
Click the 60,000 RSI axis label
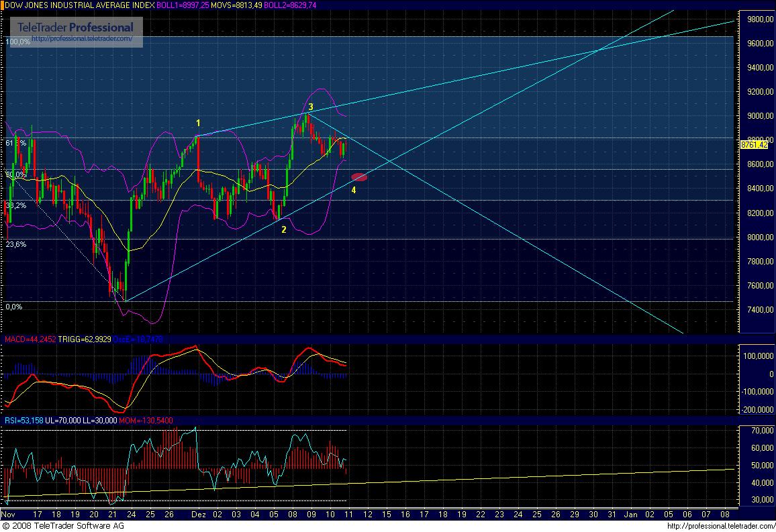[763, 448]
